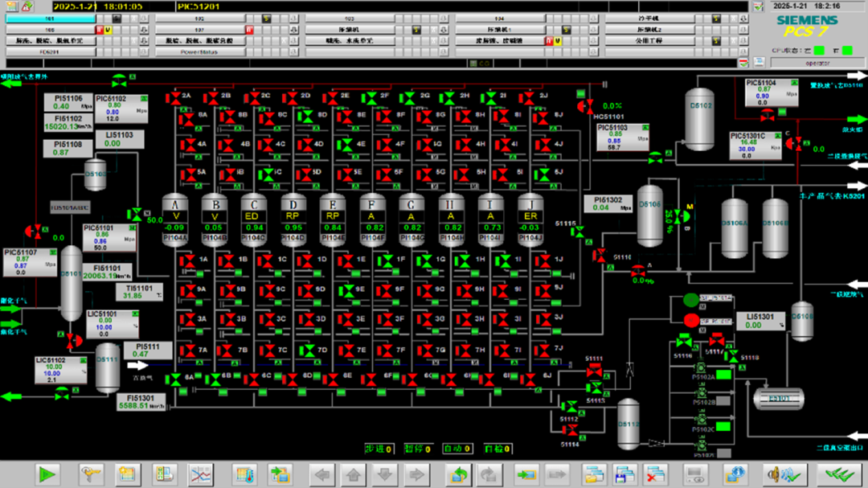Click the green play arrow in bottom toolbar
The width and height of the screenshot is (868, 488).
[48, 474]
